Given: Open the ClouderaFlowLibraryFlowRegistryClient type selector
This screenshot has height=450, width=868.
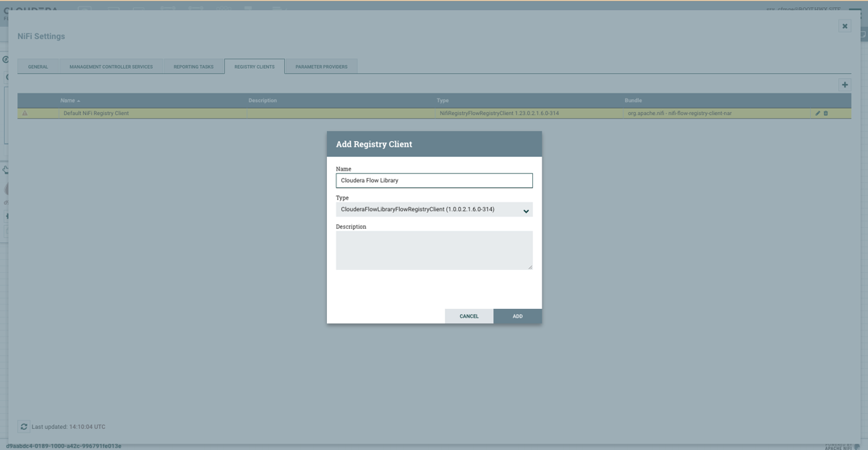Looking at the screenshot, I should (x=427, y=210).
